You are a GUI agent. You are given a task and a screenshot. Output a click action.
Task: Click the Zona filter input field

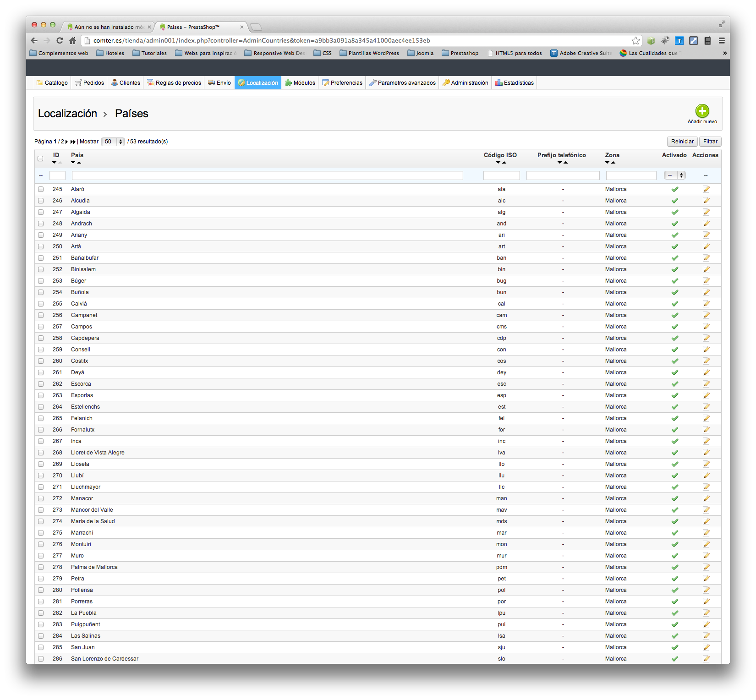631,175
